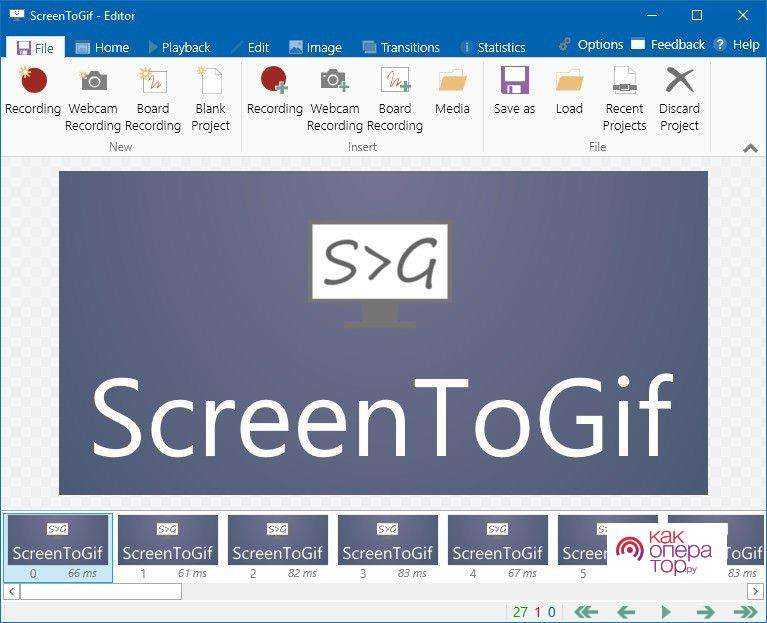Jump to the last frame
This screenshot has width=767, height=623.
pyautogui.click(x=745, y=611)
